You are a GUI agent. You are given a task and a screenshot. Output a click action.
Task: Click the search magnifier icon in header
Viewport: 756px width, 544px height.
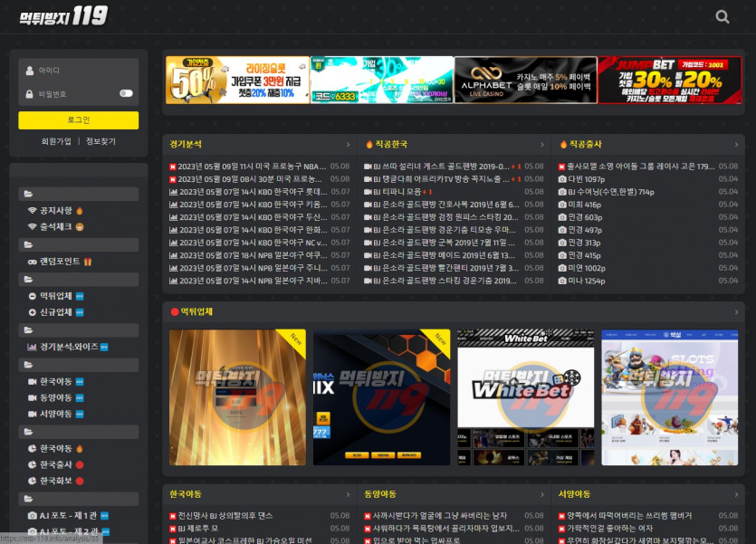(722, 16)
